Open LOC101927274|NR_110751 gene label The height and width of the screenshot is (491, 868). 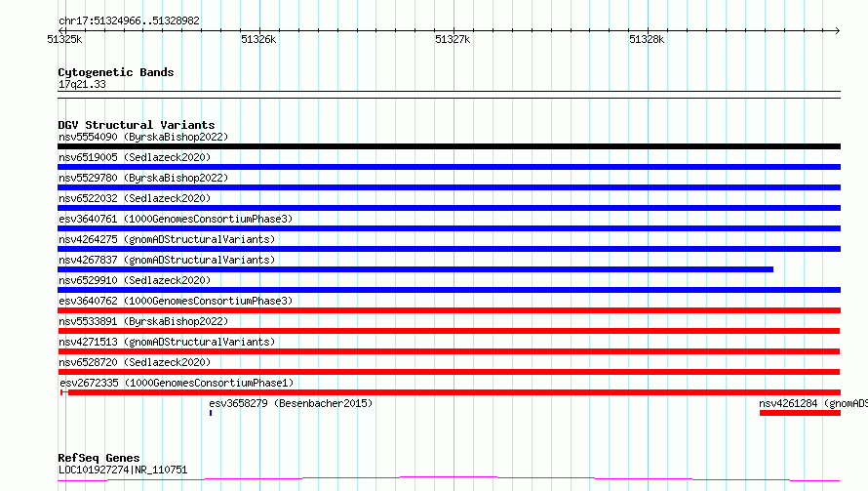[x=123, y=470]
